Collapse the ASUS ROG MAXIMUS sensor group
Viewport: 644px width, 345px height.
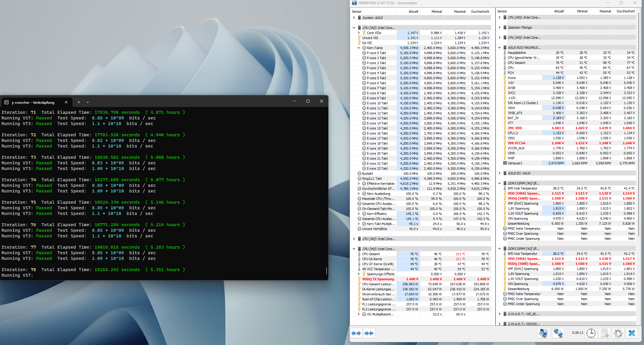(x=499, y=48)
